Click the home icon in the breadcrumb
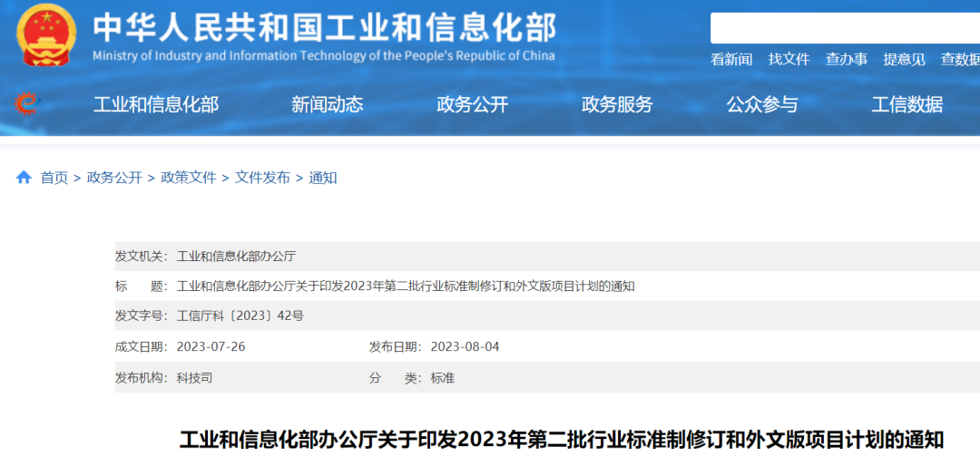 (24, 178)
